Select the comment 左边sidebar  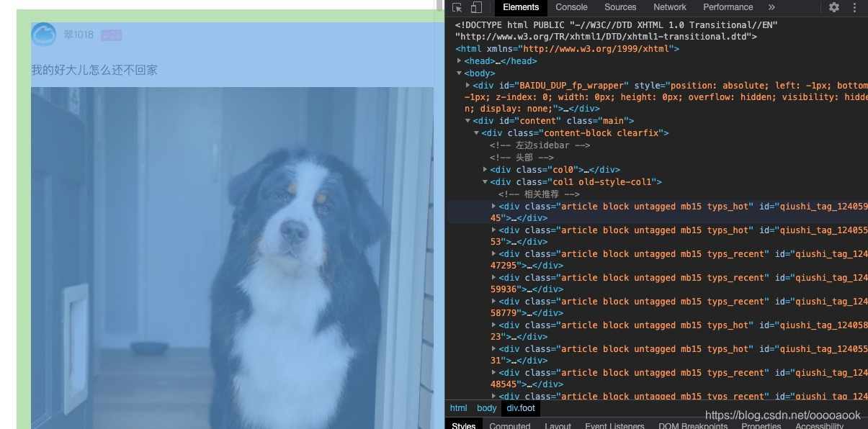click(540, 145)
